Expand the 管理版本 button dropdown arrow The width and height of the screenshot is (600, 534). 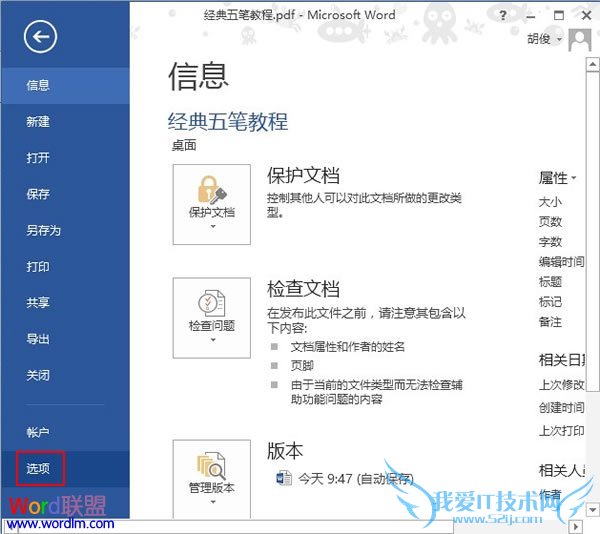213,502
